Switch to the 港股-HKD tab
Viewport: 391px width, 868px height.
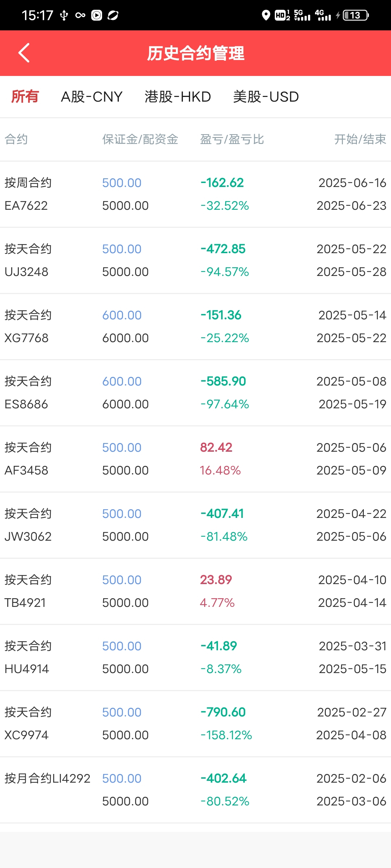[178, 97]
